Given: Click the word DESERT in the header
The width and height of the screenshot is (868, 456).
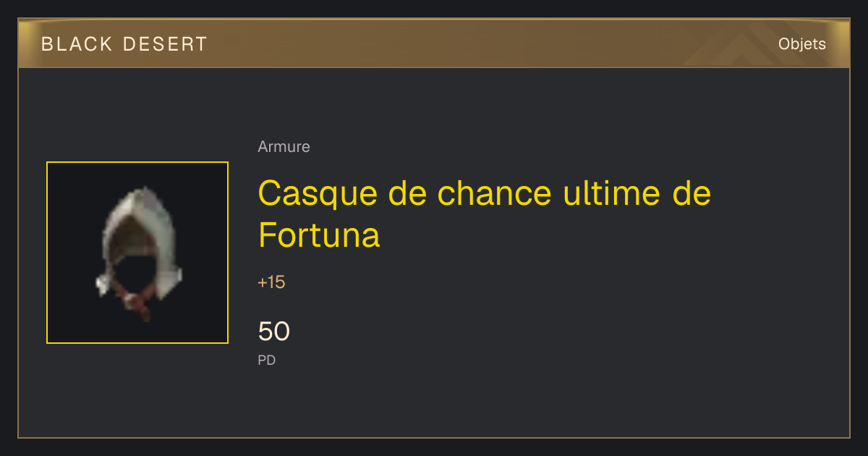Looking at the screenshot, I should point(165,44).
